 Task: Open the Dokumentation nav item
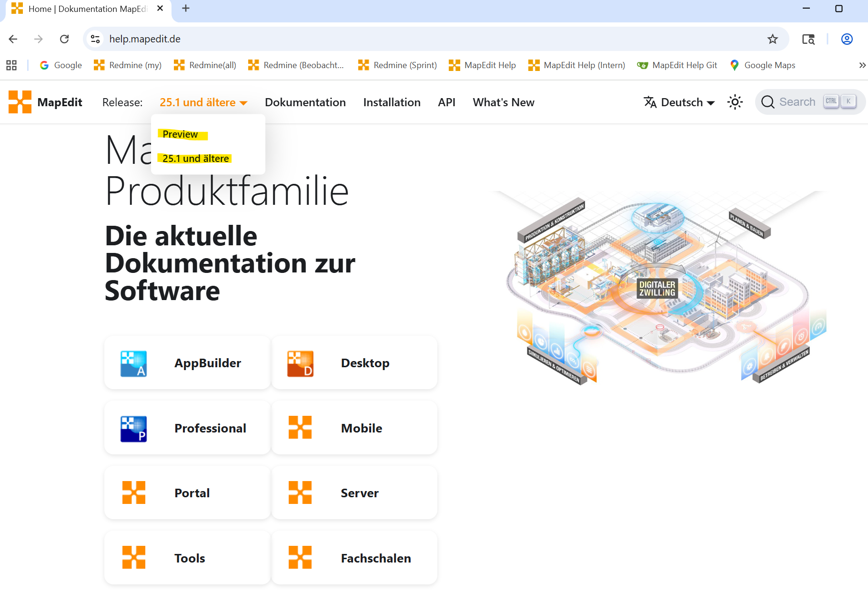[305, 102]
